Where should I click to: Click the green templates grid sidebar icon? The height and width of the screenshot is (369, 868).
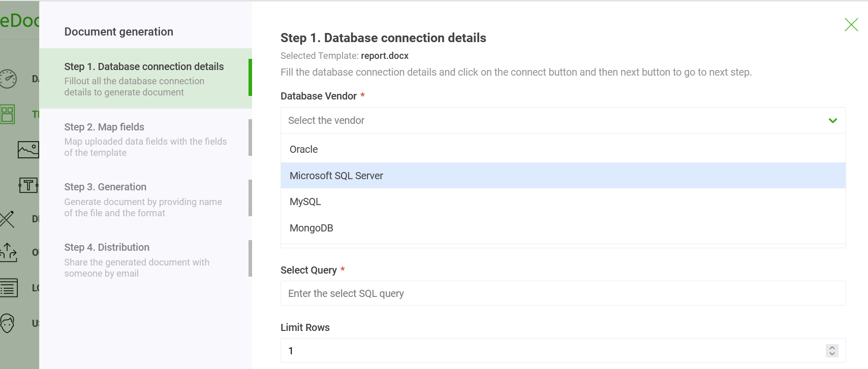click(8, 114)
